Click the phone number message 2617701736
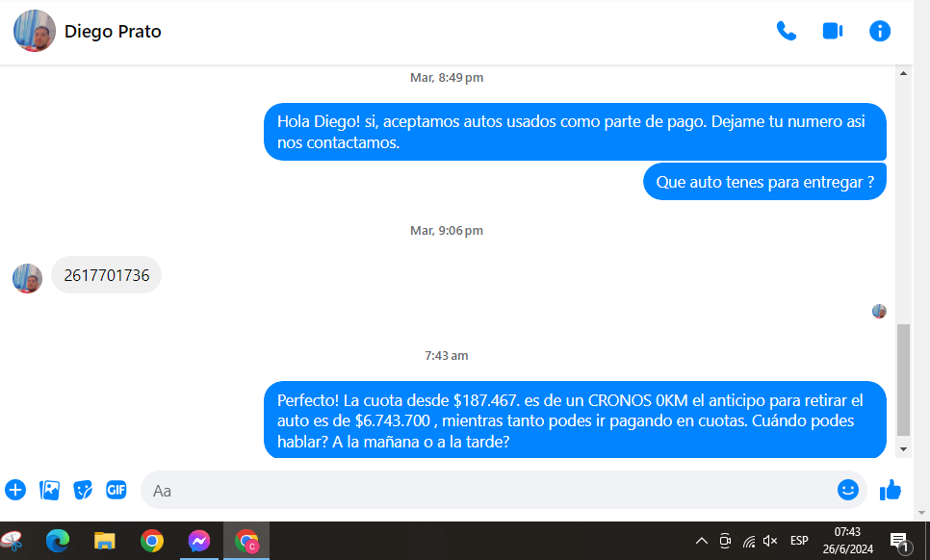930x560 pixels. (107, 275)
